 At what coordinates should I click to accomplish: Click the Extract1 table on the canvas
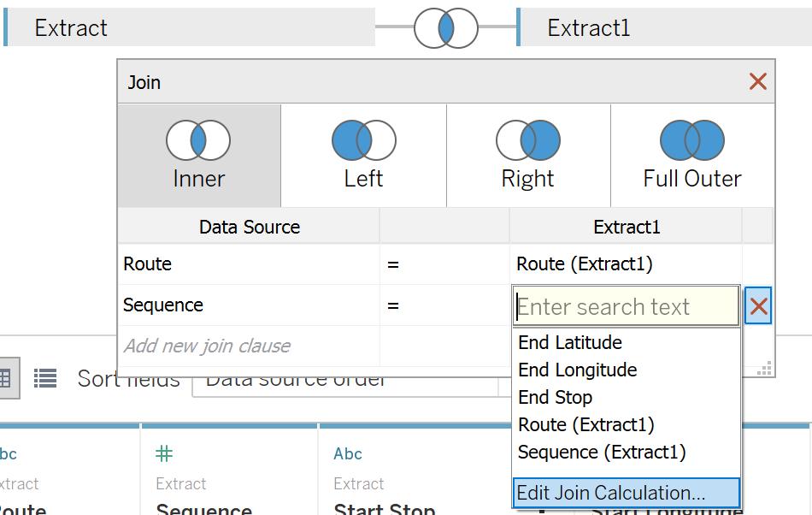662,28
